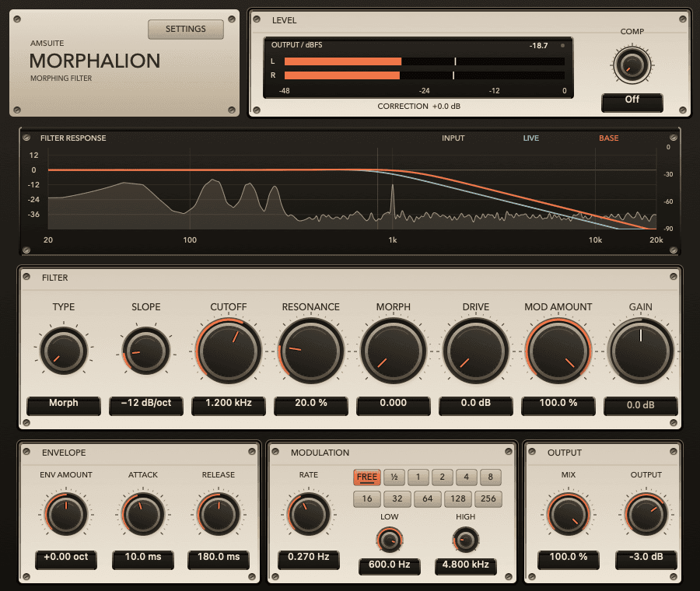
Task: Click the RELEASE knob
Action: 219,514
